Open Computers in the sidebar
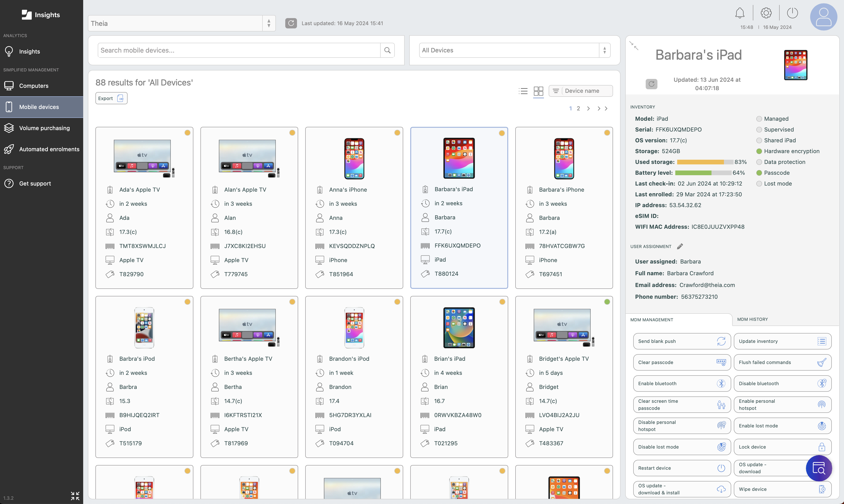Viewport: 844px width, 504px height. 41,85
